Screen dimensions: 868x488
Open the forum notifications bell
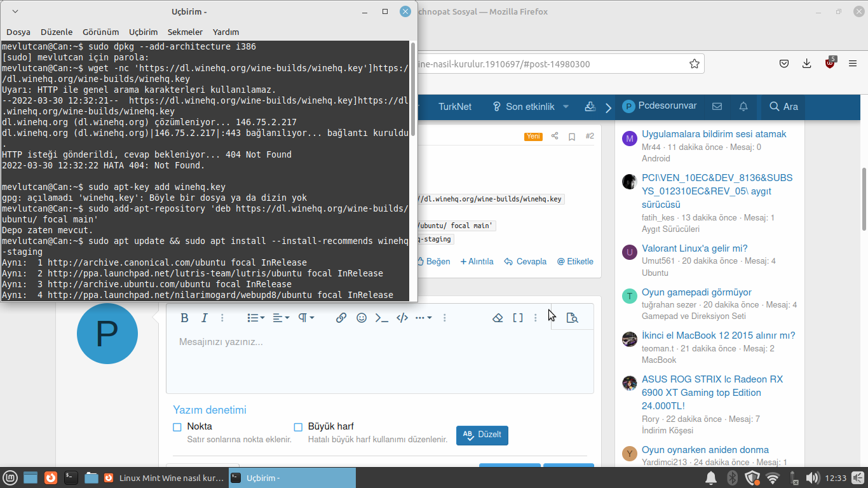pyautogui.click(x=743, y=107)
